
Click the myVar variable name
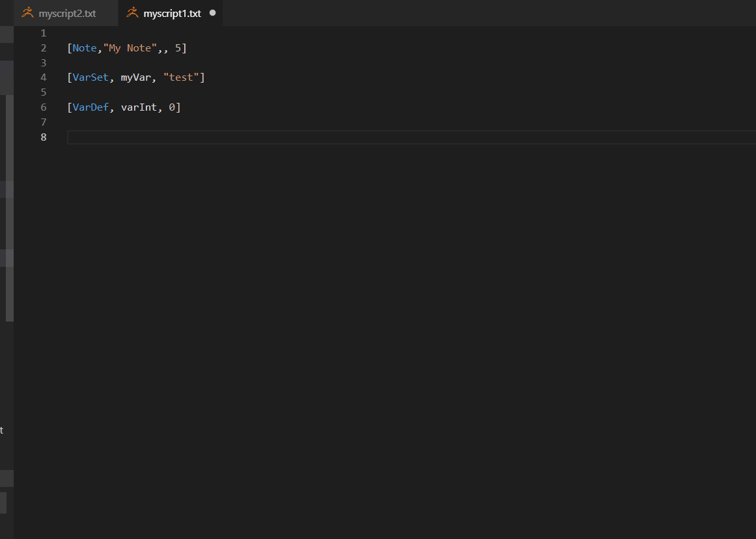[x=135, y=77]
